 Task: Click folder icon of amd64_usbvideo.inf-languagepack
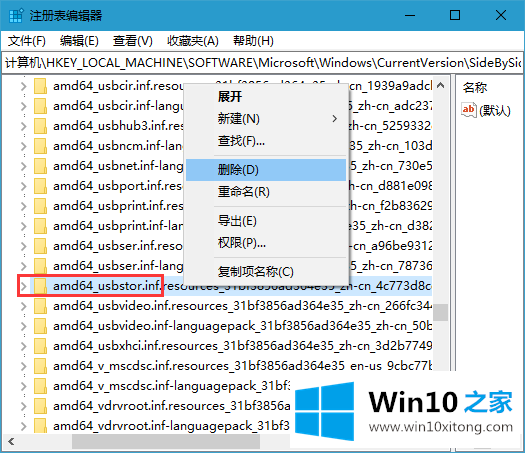(x=40, y=326)
